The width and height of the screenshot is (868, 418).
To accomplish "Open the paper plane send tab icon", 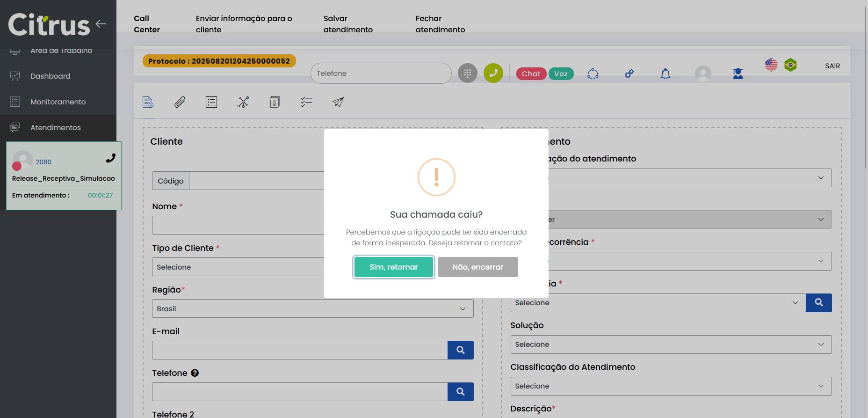I will click(338, 102).
